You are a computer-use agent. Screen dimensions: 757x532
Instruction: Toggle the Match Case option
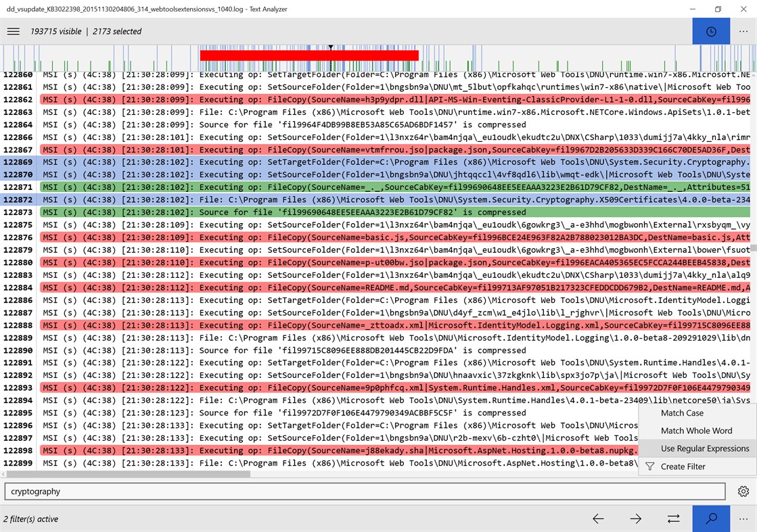pyautogui.click(x=697, y=413)
